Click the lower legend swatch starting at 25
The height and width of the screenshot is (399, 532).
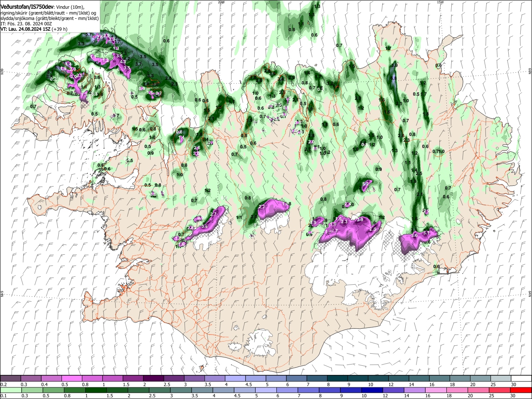click(x=500, y=390)
